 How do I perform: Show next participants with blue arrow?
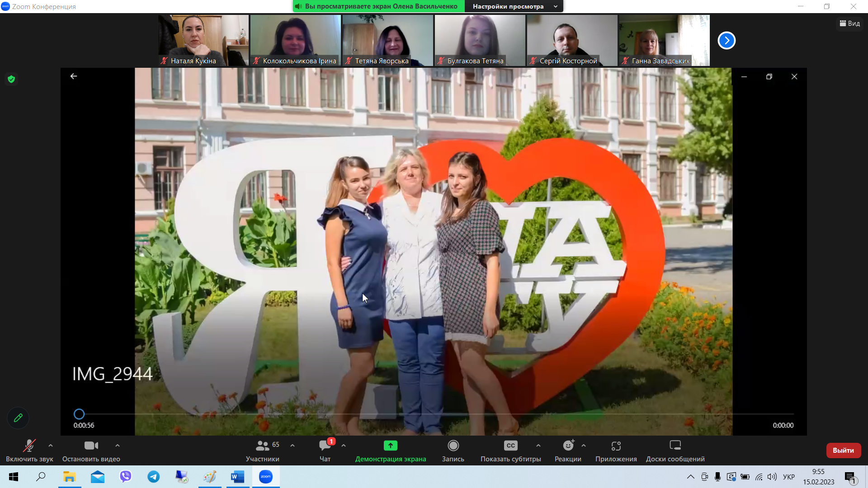coord(726,41)
